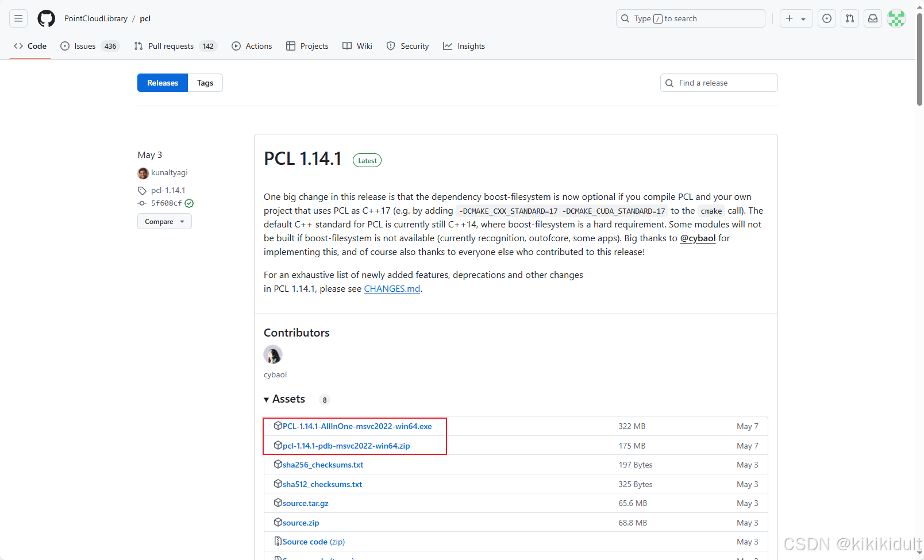Open the kunaltyagi author profile
924x560 pixels.
tap(170, 172)
